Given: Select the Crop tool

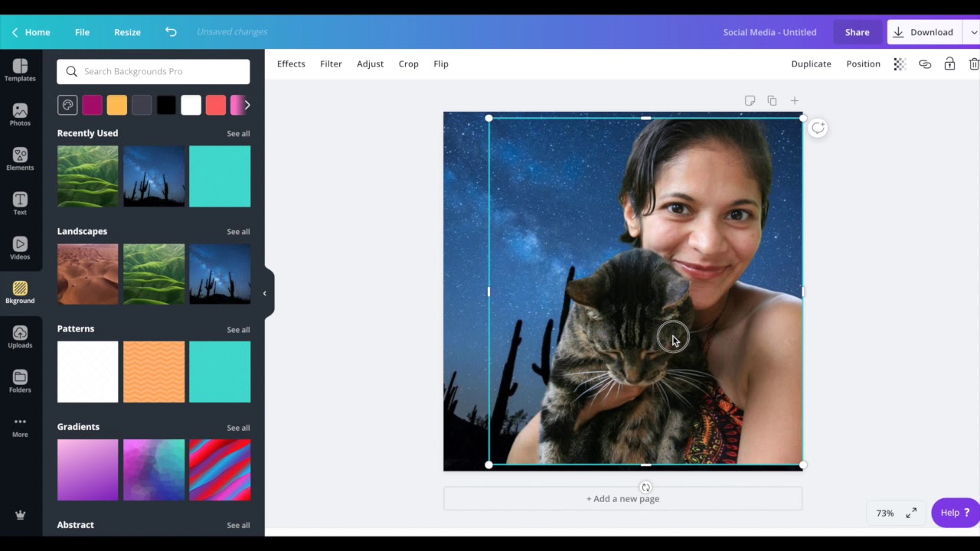Looking at the screenshot, I should [408, 64].
